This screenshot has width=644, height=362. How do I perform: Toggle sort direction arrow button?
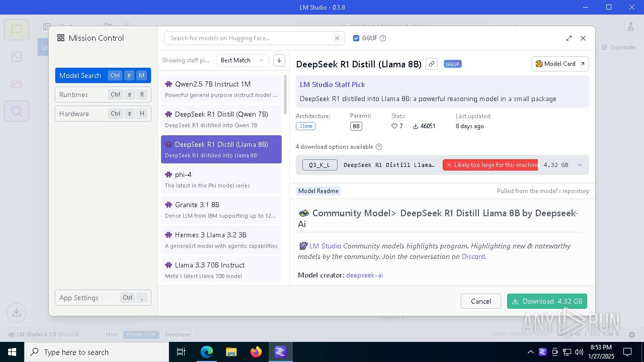point(279,60)
